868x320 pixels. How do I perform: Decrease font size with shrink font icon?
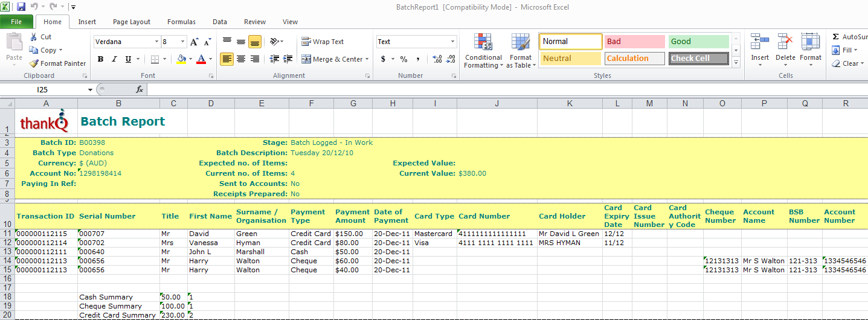(207, 42)
